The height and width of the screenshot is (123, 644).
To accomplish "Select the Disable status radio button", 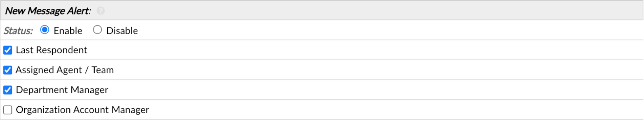I will pyautogui.click(x=97, y=30).
